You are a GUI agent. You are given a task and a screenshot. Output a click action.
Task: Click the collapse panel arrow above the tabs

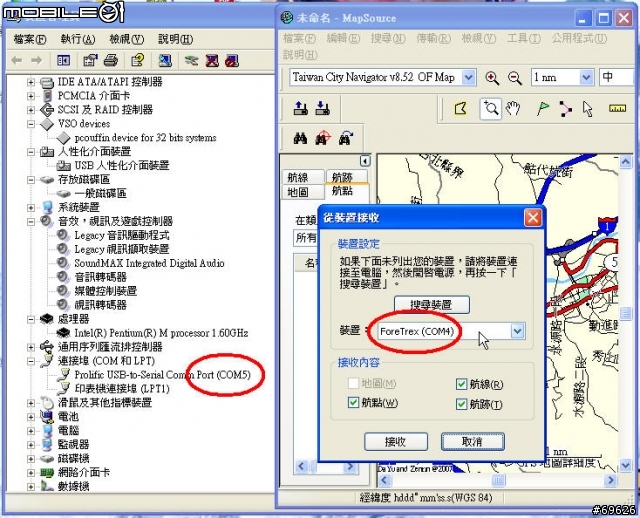(x=365, y=161)
